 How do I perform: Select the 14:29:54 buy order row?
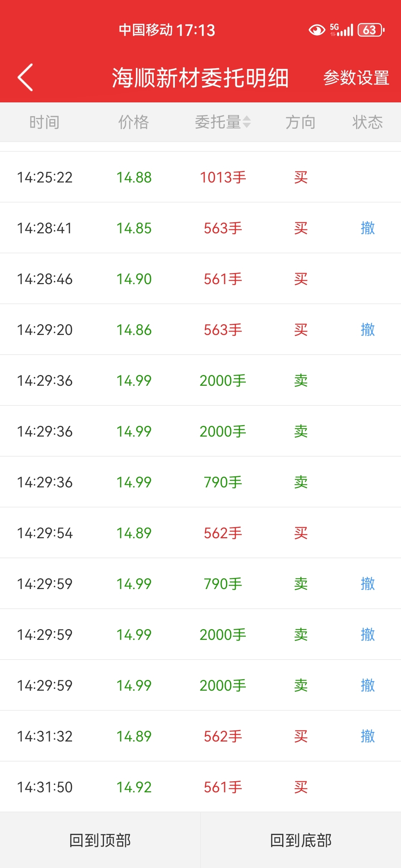pos(200,533)
